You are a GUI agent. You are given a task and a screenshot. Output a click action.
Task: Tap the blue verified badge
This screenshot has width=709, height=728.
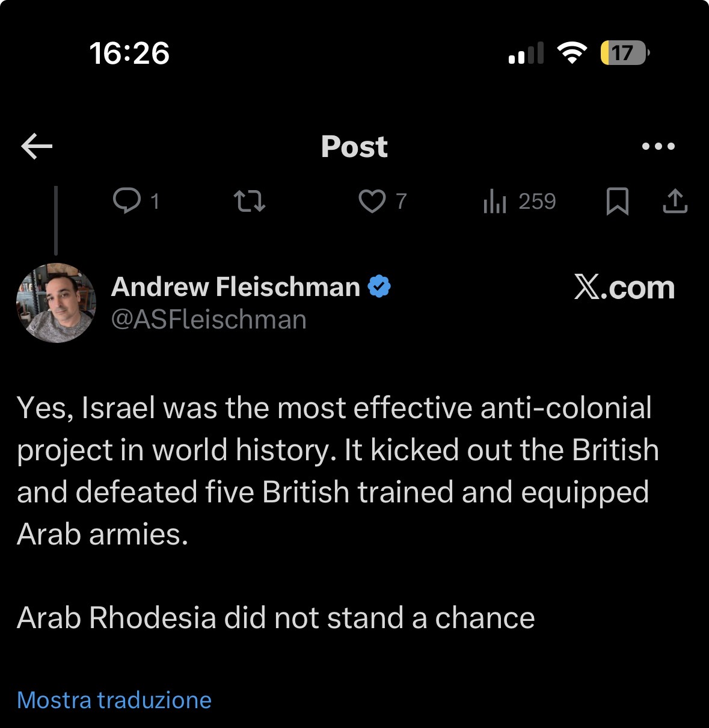(x=379, y=286)
